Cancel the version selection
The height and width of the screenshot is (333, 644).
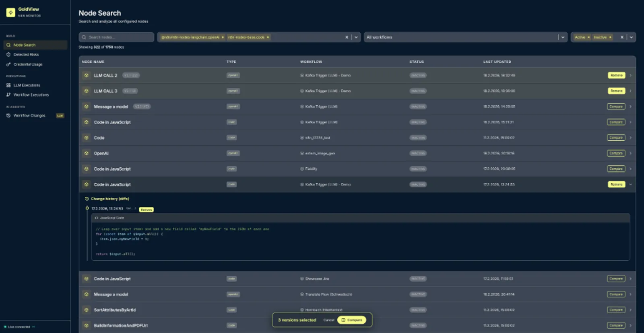329,320
